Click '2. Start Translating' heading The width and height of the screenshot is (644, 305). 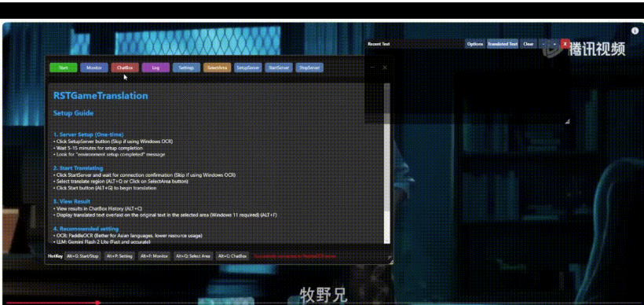(78, 168)
